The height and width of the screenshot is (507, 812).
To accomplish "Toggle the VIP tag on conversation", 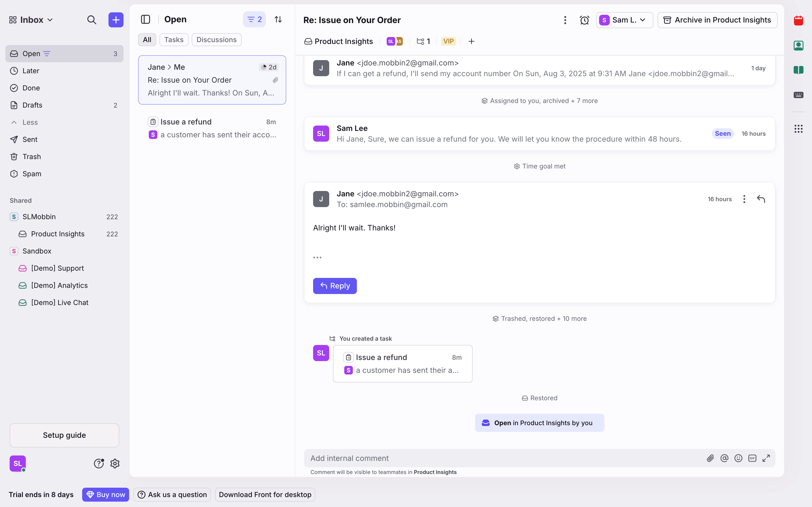I will 448,41.
